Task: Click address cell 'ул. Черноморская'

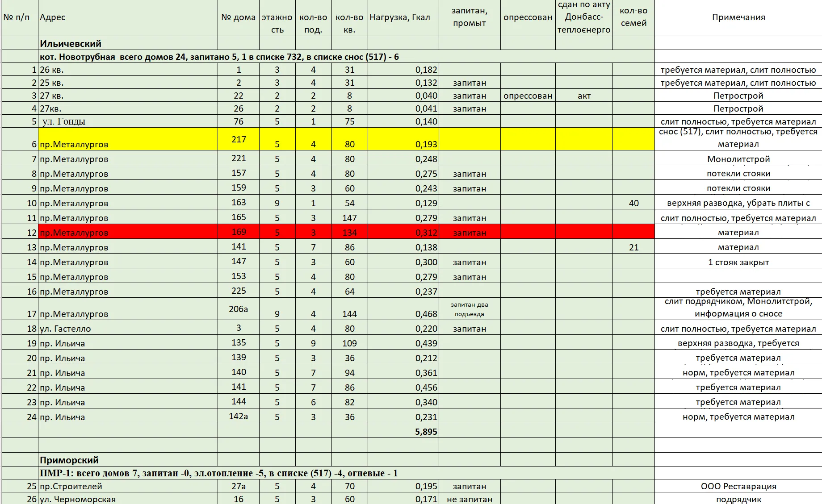Action: 128,499
